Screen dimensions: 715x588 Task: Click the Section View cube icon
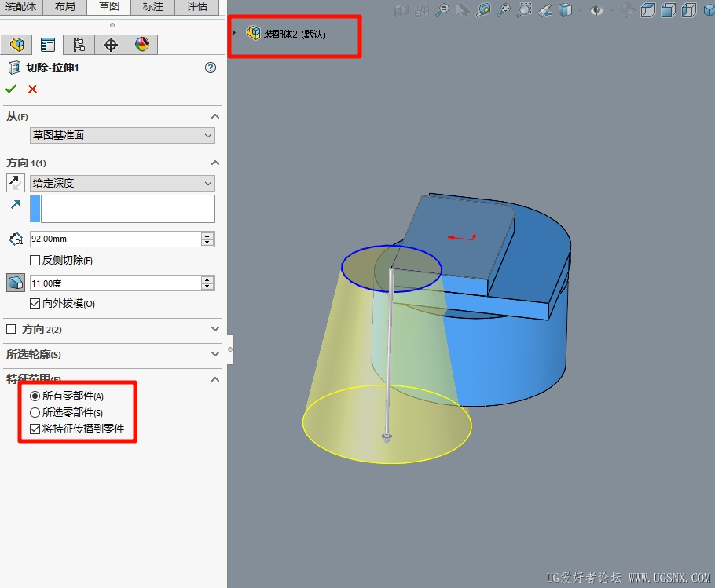566,10
